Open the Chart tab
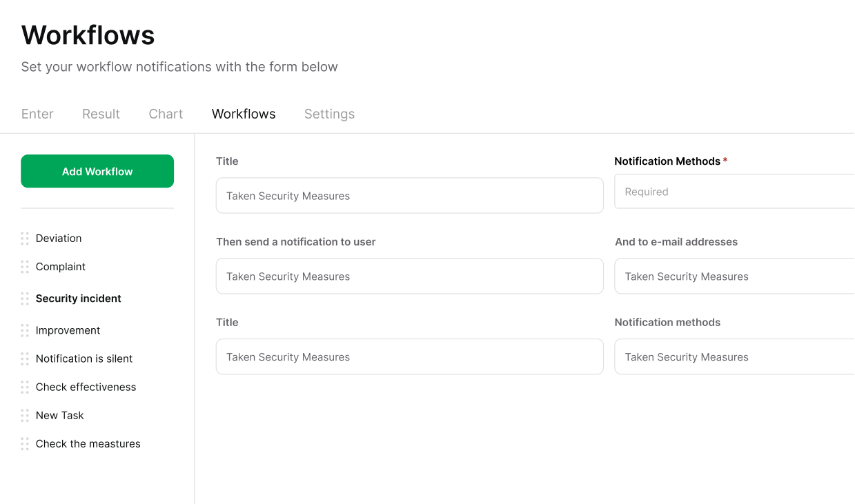The height and width of the screenshot is (504, 855). 166,113
